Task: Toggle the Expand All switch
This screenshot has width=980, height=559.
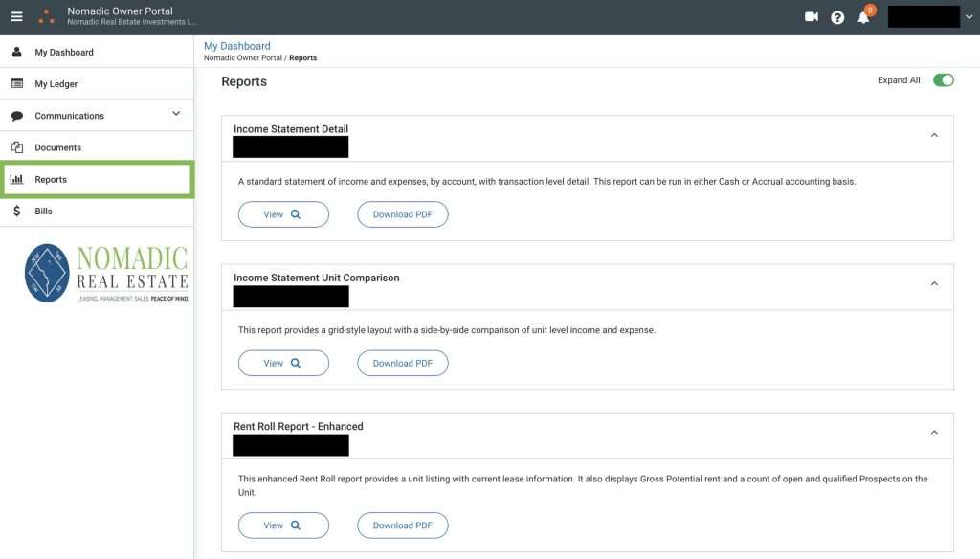Action: pyautogui.click(x=943, y=80)
